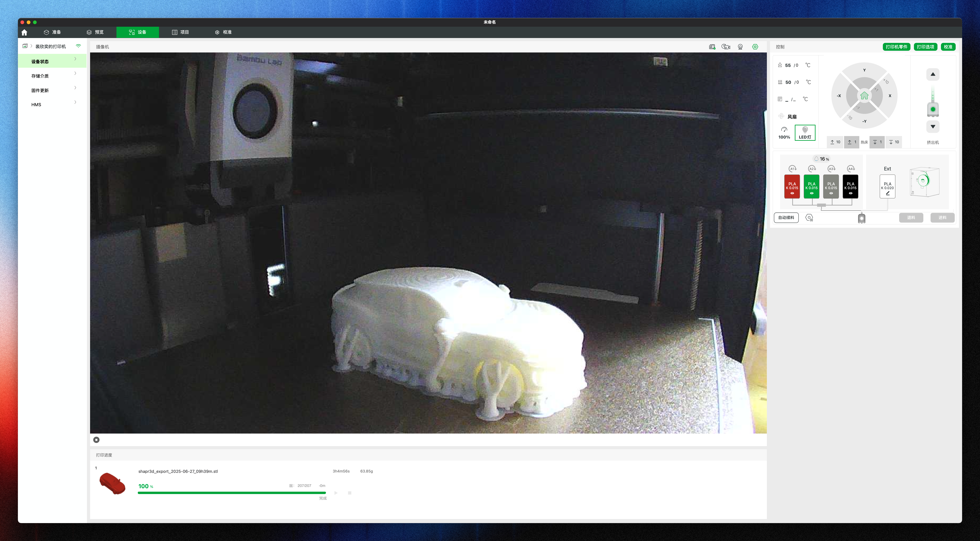Open the print speed 100% gauge

point(784,133)
